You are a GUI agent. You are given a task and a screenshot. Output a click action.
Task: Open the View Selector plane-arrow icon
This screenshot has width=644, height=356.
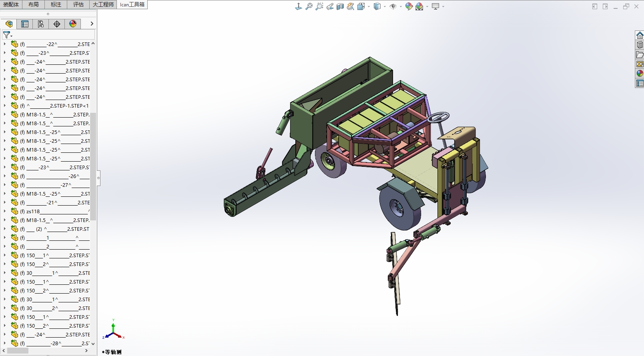point(299,6)
